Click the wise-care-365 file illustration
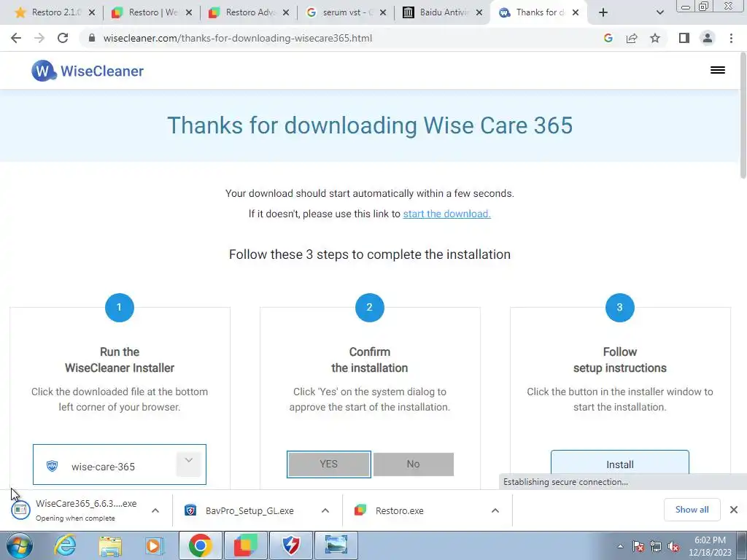This screenshot has height=560, width=747. tap(120, 464)
